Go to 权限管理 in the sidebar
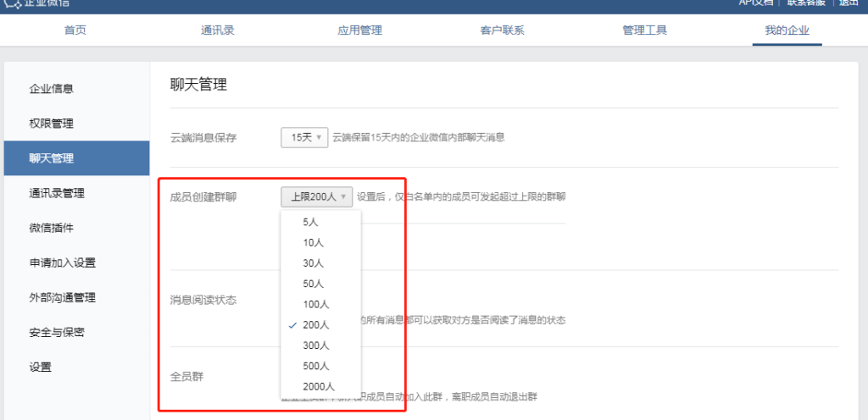 (51, 124)
